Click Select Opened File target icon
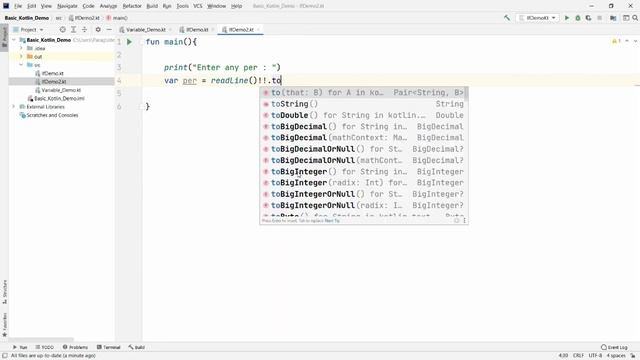Image resolution: width=640 pixels, height=360 pixels. click(62, 29)
